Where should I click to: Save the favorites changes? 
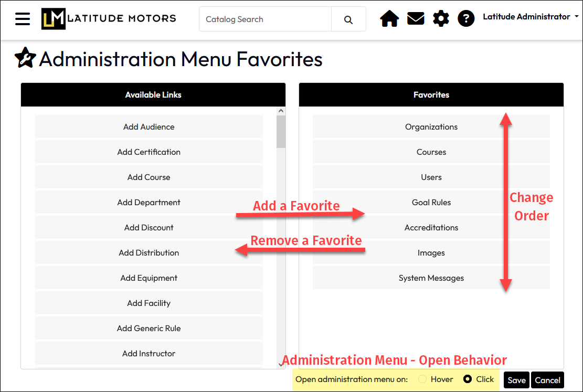pyautogui.click(x=516, y=380)
